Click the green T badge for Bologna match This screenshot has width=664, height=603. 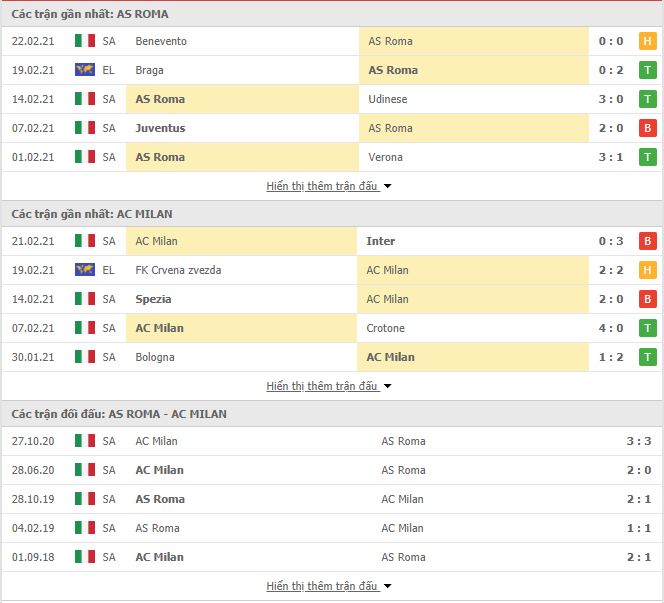(647, 357)
